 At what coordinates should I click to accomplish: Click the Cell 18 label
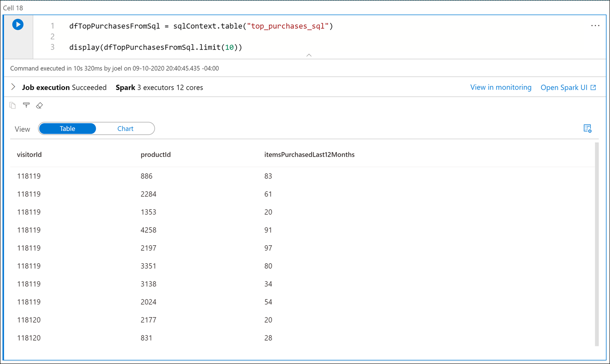13,8
